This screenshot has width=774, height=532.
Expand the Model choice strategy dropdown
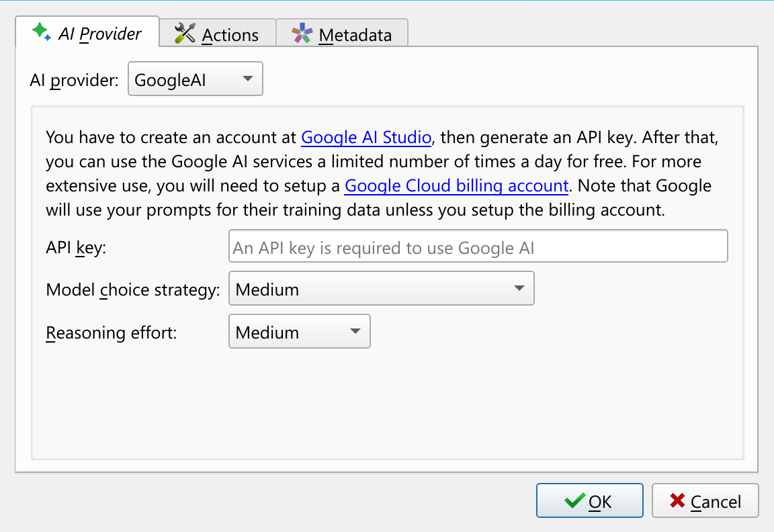tap(381, 290)
